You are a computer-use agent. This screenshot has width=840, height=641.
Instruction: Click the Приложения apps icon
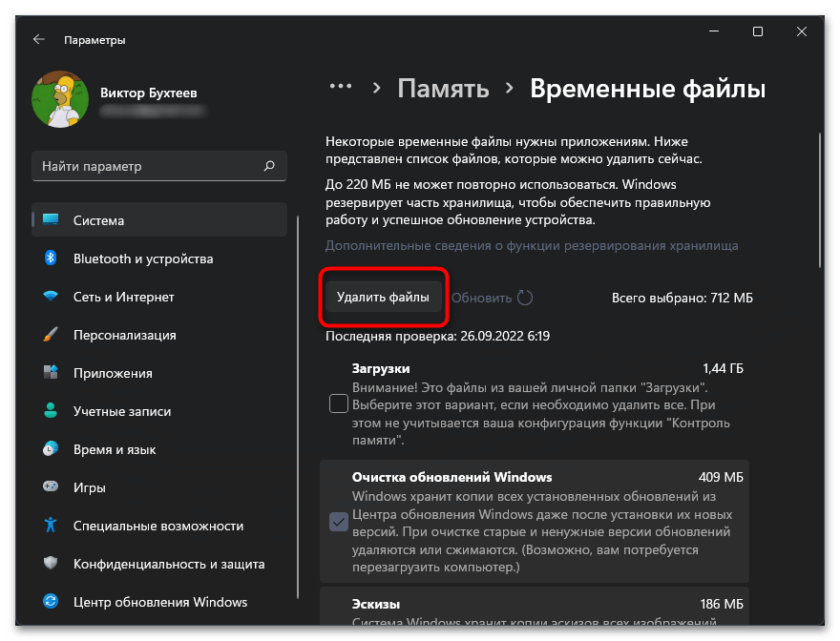point(51,372)
